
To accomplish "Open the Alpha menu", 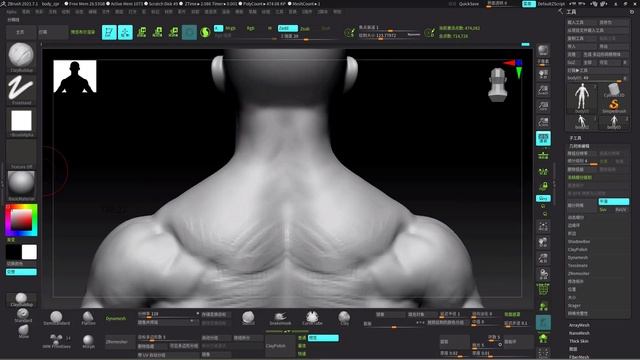I will coord(11,12).
